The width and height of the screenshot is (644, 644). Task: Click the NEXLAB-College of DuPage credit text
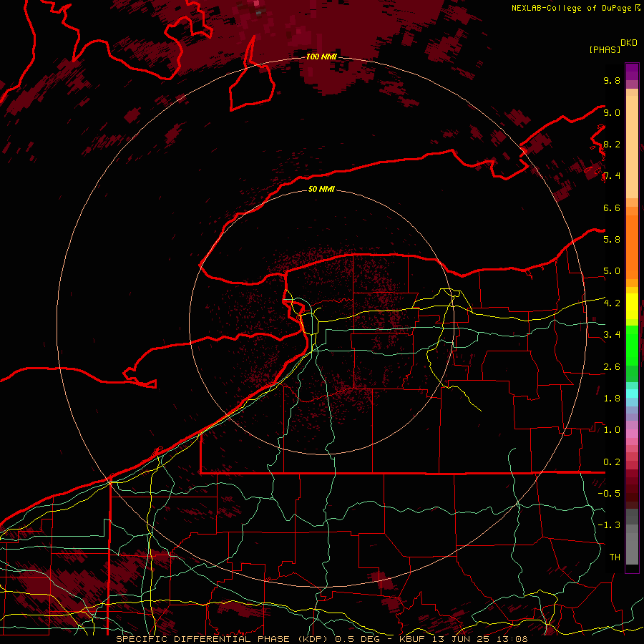pos(571,8)
